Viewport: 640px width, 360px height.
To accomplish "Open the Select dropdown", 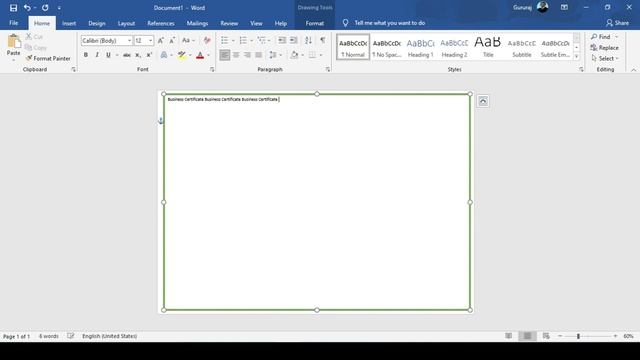I will tap(604, 58).
